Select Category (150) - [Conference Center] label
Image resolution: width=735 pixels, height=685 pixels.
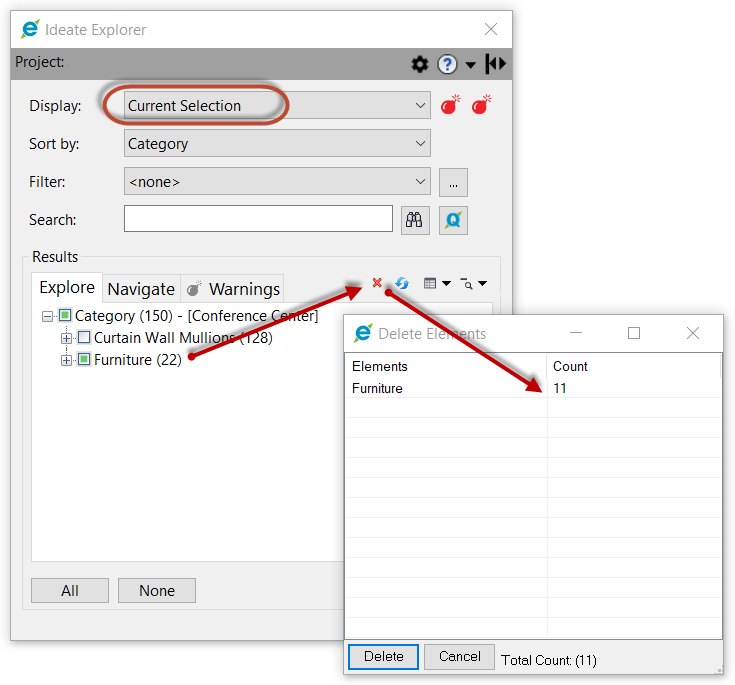[196, 316]
